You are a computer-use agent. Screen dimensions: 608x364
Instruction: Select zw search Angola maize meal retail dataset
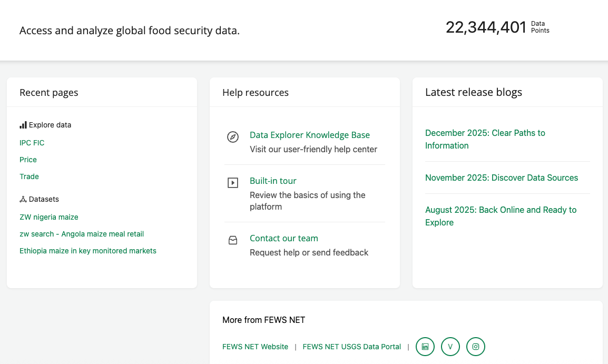coord(82,234)
